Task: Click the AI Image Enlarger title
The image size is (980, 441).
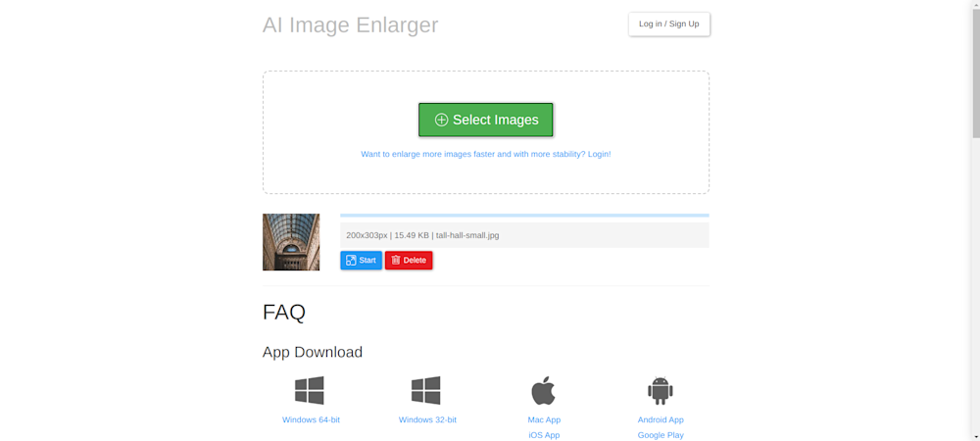Action: (x=350, y=24)
